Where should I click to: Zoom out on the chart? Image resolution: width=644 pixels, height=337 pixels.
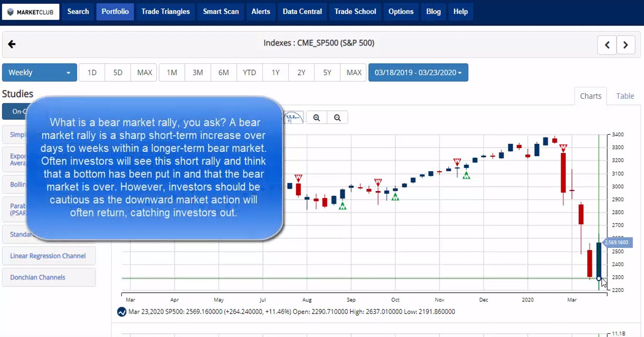337,118
